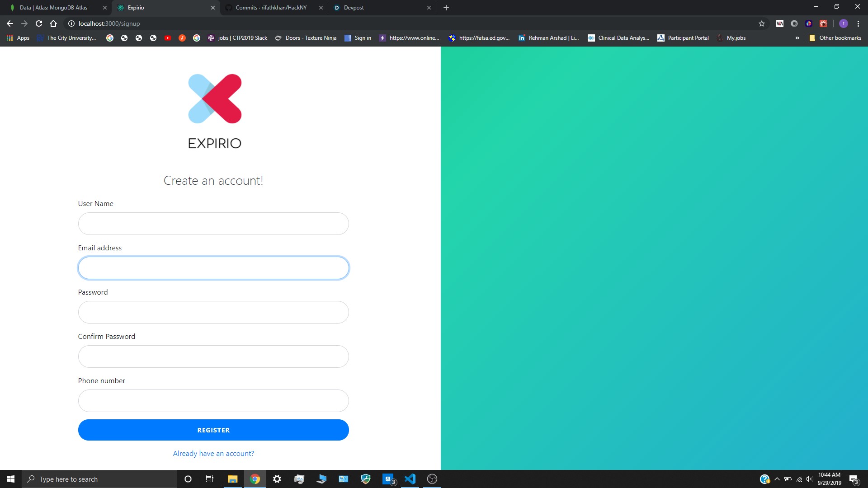This screenshot has height=488, width=868.
Task: Open Visual Studio Code from the taskbar
Action: (410, 479)
